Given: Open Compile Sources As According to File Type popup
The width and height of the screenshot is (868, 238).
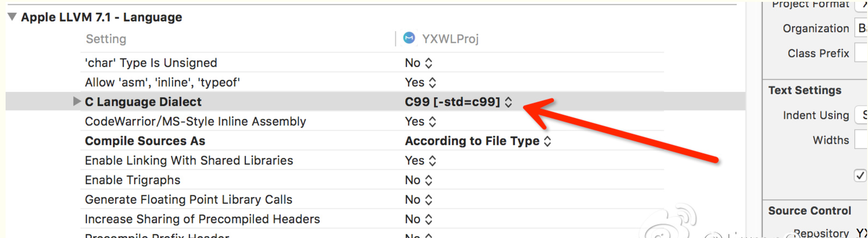Looking at the screenshot, I should (x=478, y=141).
